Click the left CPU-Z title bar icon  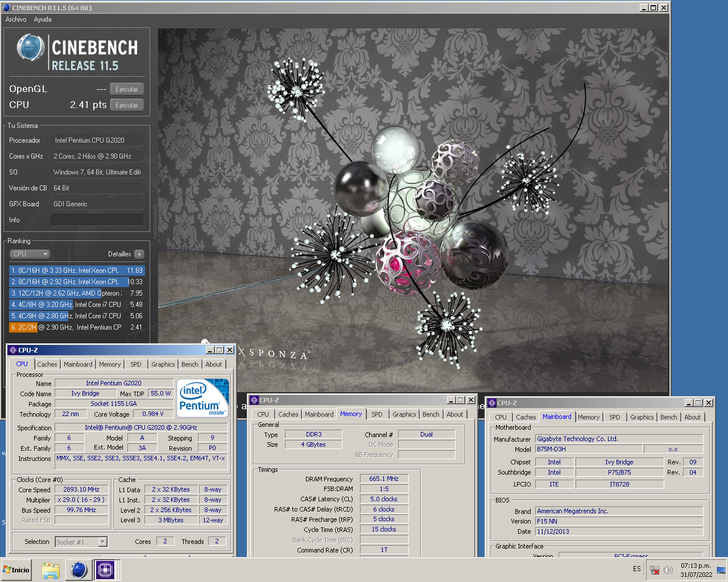click(x=13, y=350)
